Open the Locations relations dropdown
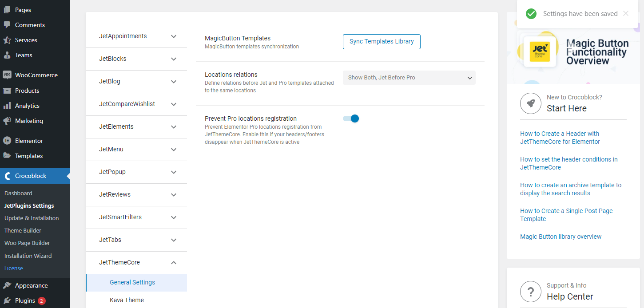 pyautogui.click(x=409, y=78)
